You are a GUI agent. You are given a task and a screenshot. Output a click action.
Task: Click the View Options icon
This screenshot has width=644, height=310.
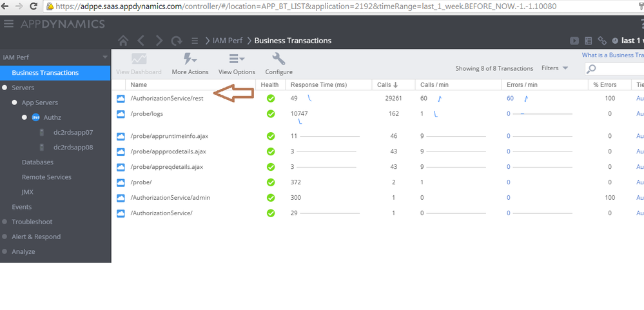(x=236, y=59)
